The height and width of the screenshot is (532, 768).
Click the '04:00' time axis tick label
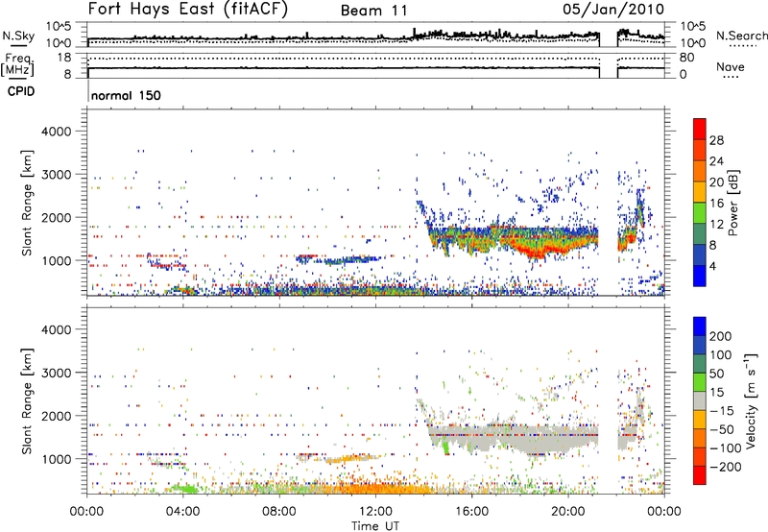(x=182, y=512)
